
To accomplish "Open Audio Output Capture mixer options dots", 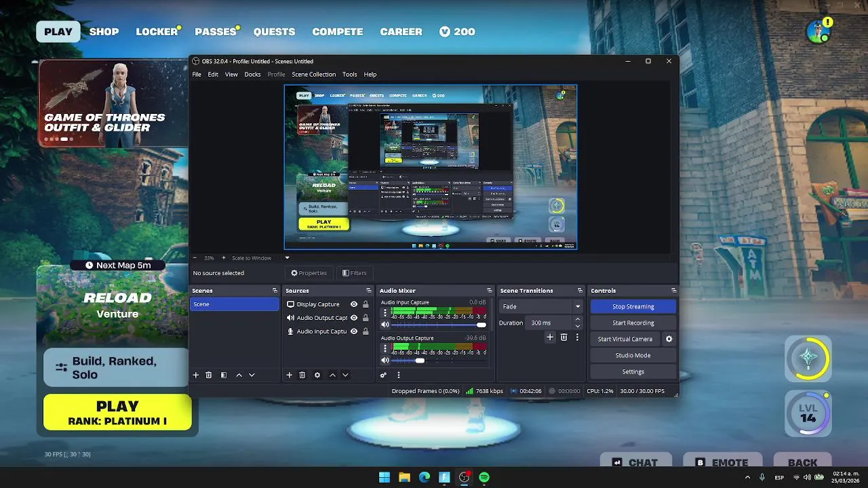I will (385, 348).
